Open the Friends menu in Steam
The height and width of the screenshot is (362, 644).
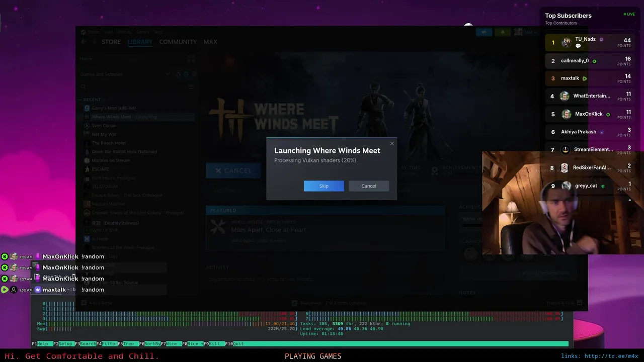[x=124, y=32]
